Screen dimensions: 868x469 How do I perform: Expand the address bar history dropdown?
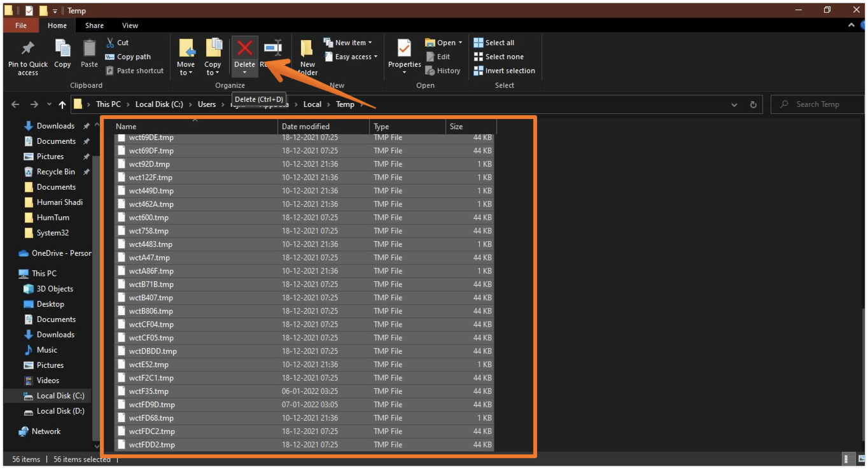734,104
